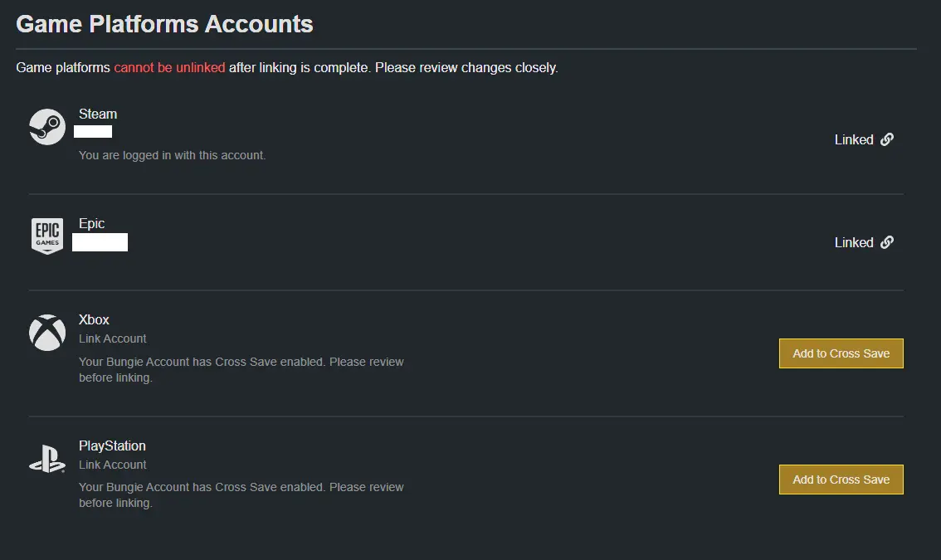Screen dimensions: 941x560
Task: Click the chain link icon beside Steam's Linked
Action: coord(887,139)
